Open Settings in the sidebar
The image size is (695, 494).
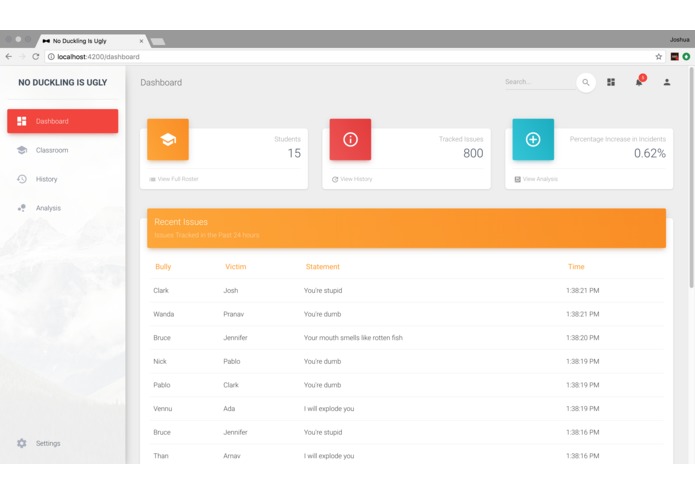[x=62, y=443]
